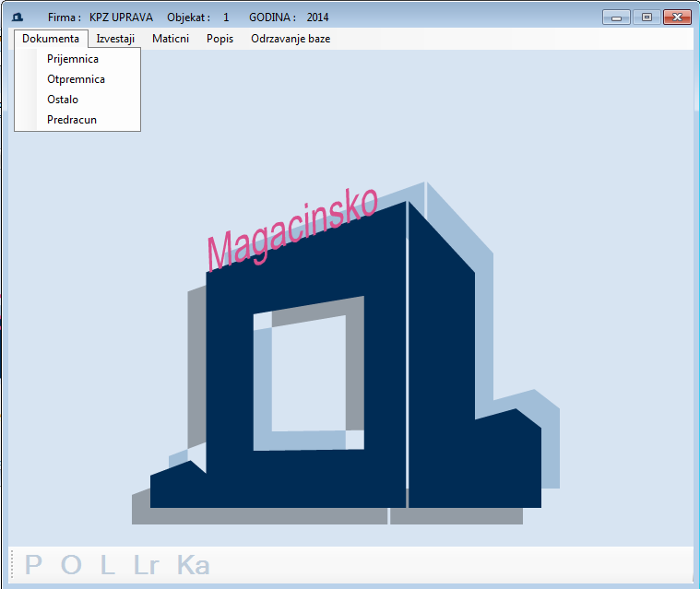This screenshot has width=700, height=589.
Task: Open the Popis menu
Action: (x=219, y=39)
